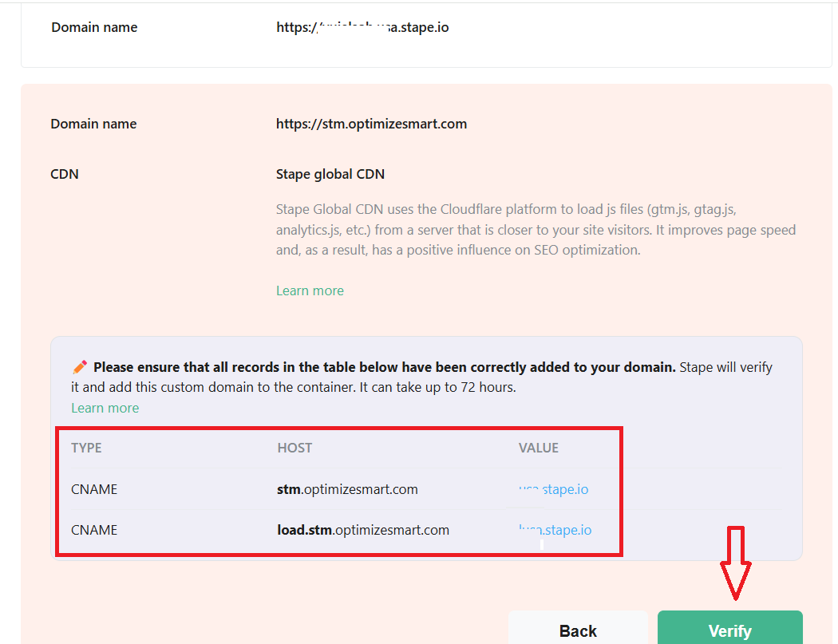Click CNAME type in the first record row

point(94,489)
